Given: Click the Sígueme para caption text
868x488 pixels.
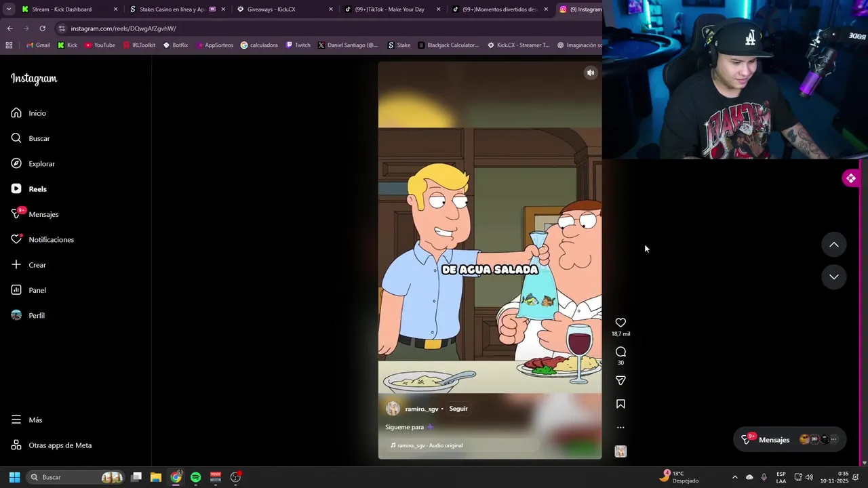Looking at the screenshot, I should (x=405, y=427).
